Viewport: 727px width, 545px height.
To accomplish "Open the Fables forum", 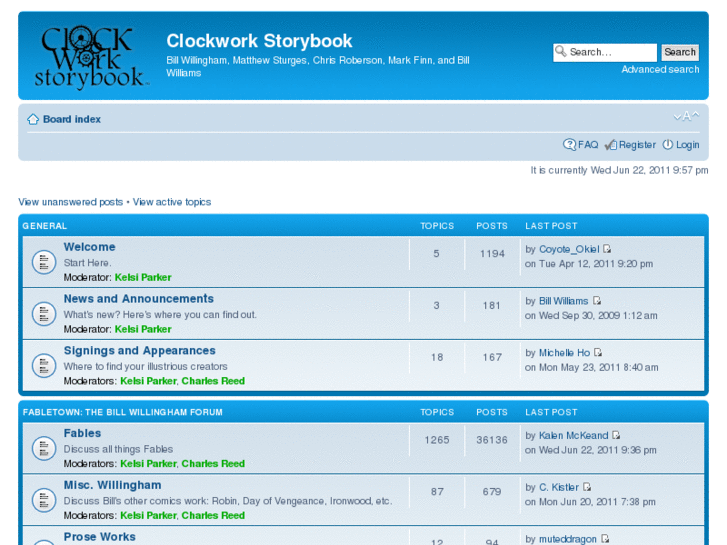I will (82, 433).
